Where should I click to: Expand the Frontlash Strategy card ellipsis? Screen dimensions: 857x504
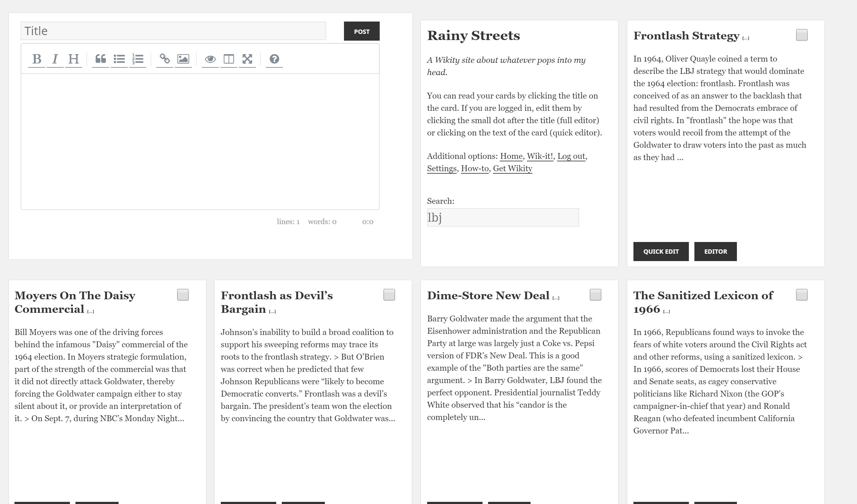(746, 38)
